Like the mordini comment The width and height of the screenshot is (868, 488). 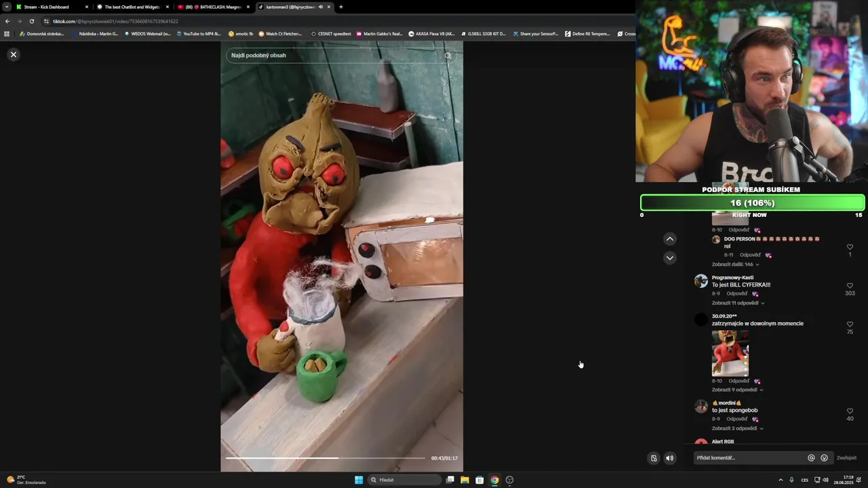pos(850,411)
